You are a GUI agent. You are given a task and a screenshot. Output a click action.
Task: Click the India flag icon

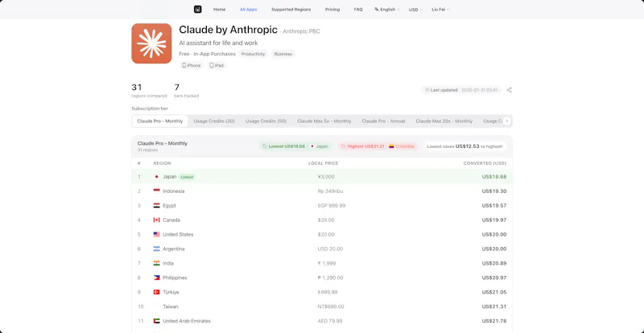156,263
